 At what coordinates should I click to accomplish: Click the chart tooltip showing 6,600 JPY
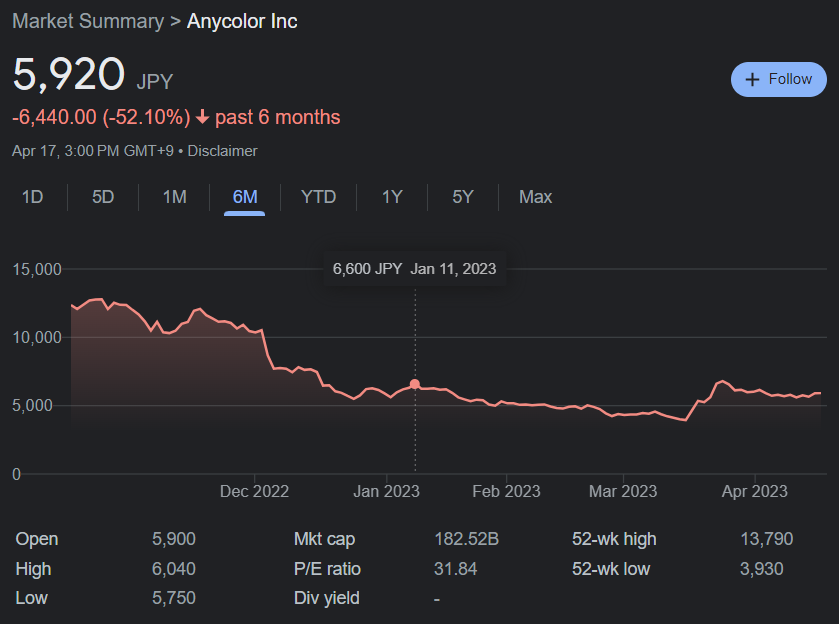coord(414,269)
